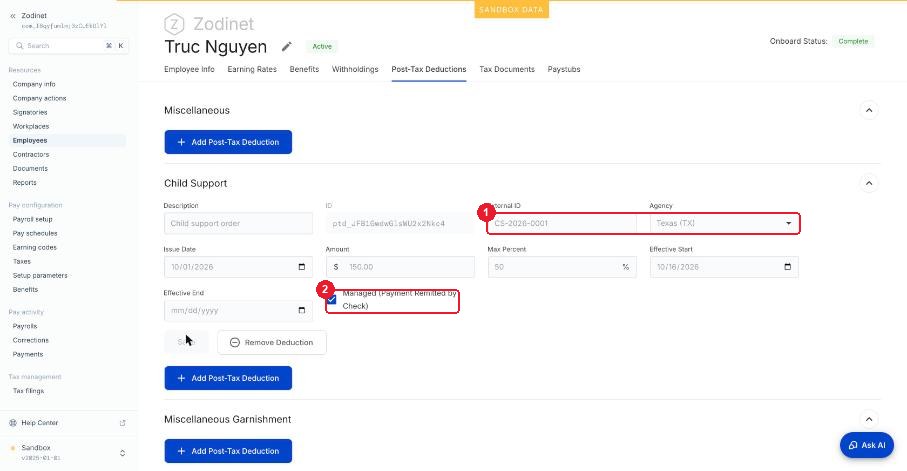Open Payments page

point(28,354)
